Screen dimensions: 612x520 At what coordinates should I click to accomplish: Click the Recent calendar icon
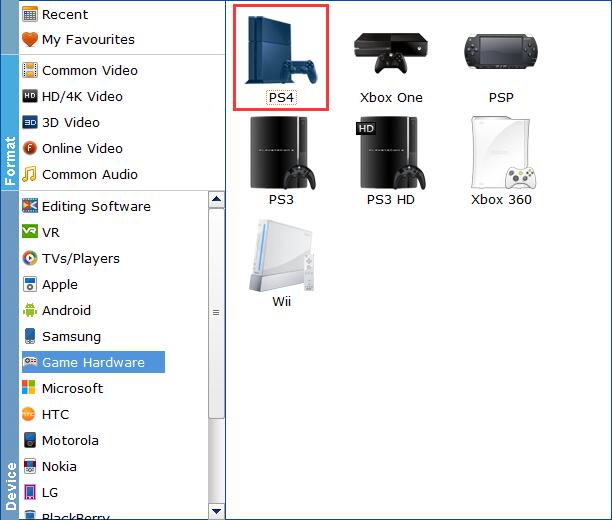pyautogui.click(x=30, y=14)
